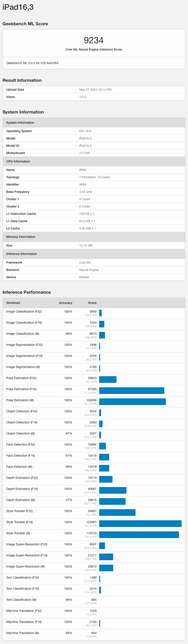Select the topology value 1 Processor, 10 Cores
Screen dimensions: 188x644
94,177
